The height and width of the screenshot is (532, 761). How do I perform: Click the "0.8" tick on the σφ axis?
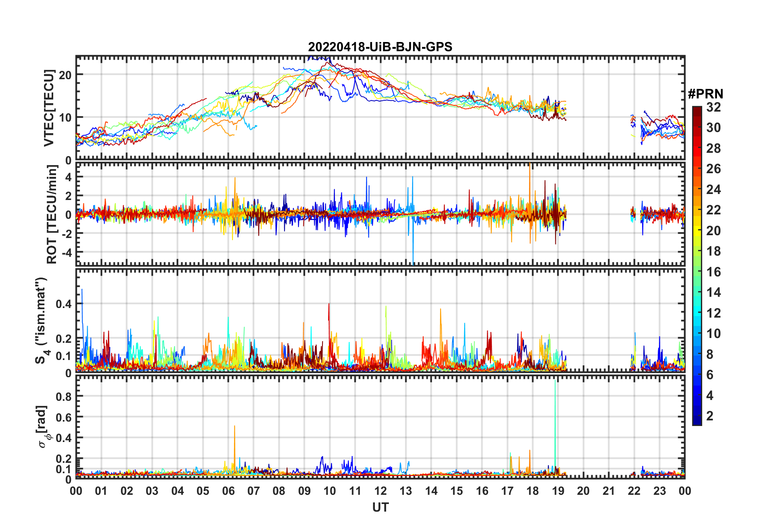[64, 396]
